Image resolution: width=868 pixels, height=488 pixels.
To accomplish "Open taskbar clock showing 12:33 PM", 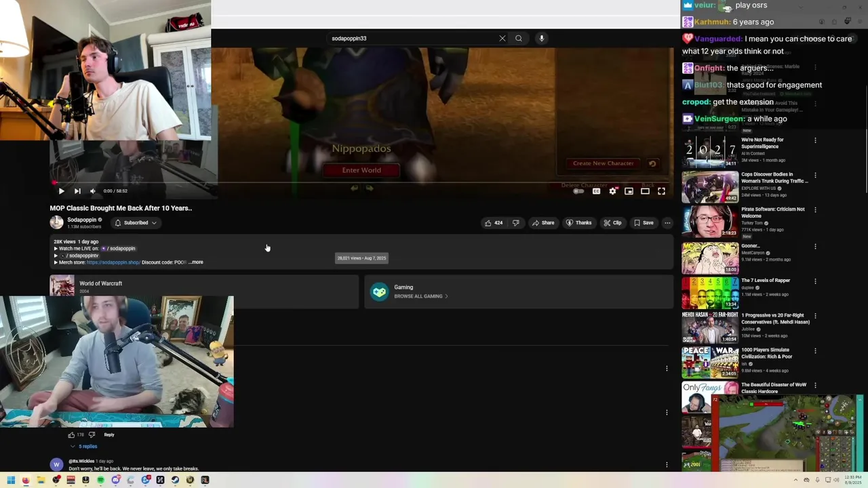I will (x=853, y=479).
